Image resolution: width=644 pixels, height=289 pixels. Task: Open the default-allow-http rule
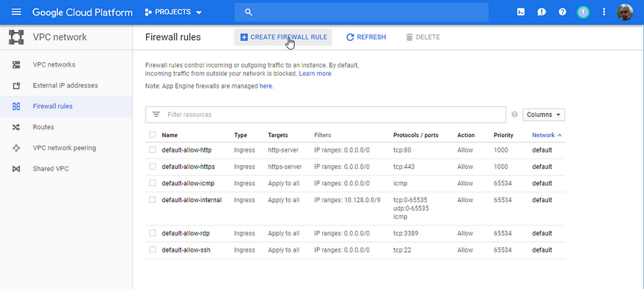[x=187, y=150]
